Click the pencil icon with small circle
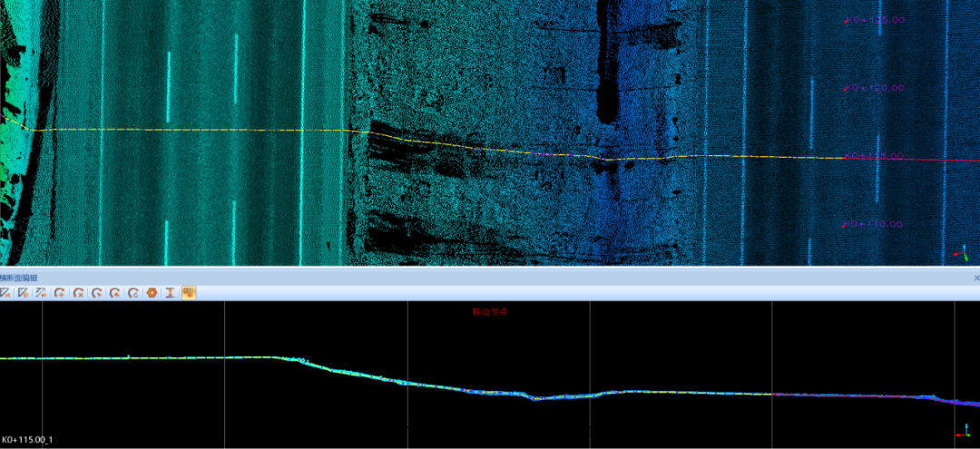980x449 pixels. tap(23, 293)
